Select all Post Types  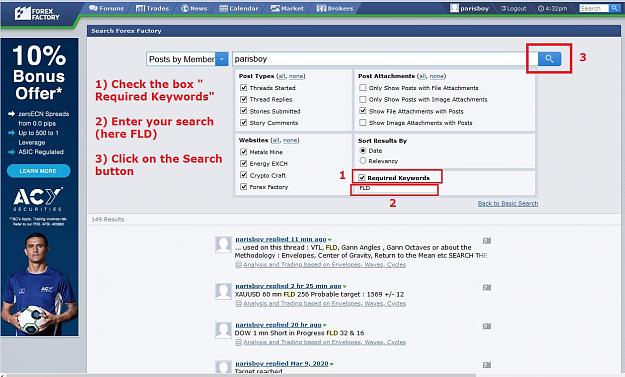pos(281,76)
